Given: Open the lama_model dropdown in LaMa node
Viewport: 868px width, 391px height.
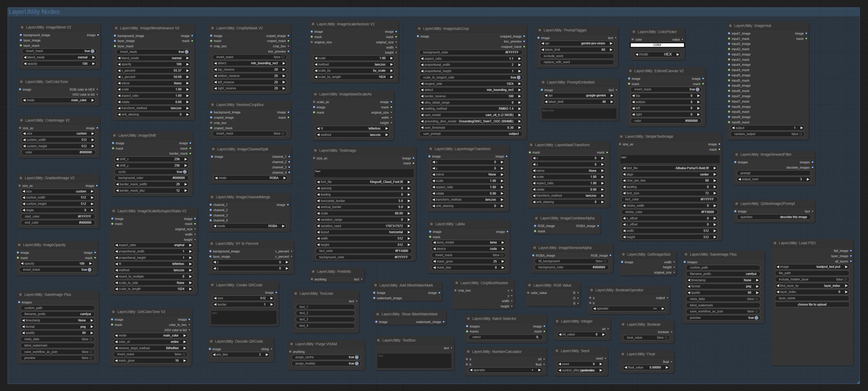Looking at the screenshot, I should 468,243.
